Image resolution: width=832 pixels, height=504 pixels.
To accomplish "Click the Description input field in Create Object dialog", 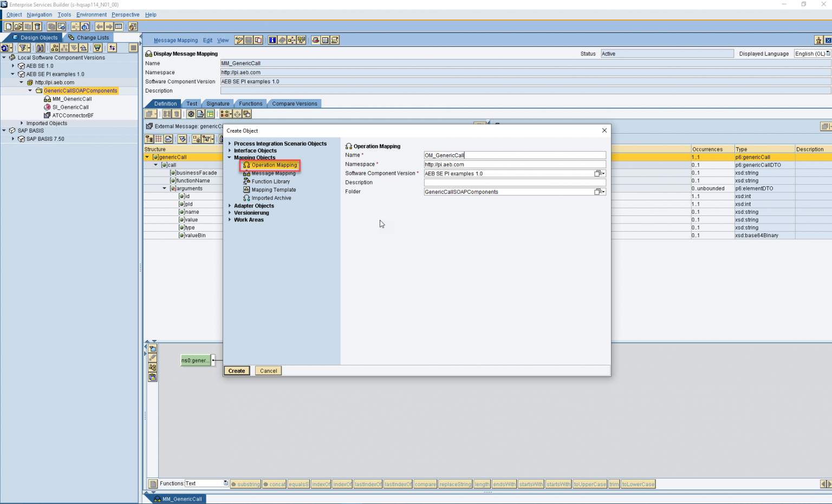I will point(515,182).
